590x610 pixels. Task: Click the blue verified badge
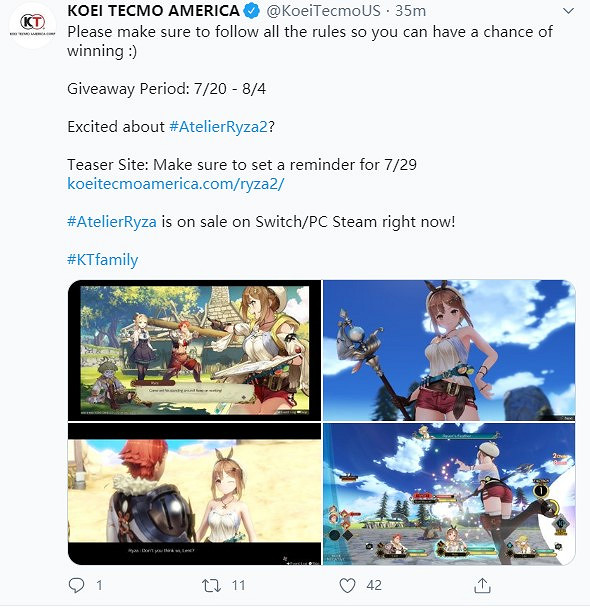[252, 11]
